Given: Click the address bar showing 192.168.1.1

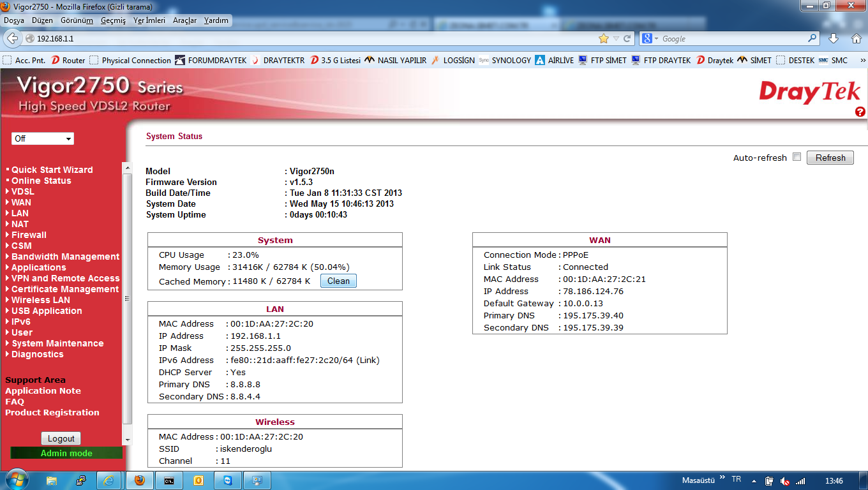Looking at the screenshot, I should tap(306, 39).
